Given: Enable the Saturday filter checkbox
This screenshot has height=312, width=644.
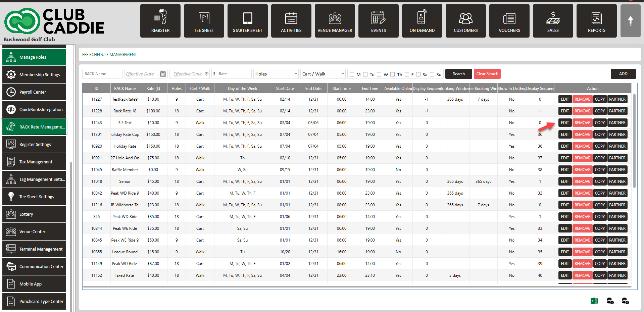Looking at the screenshot, I should click(x=418, y=74).
